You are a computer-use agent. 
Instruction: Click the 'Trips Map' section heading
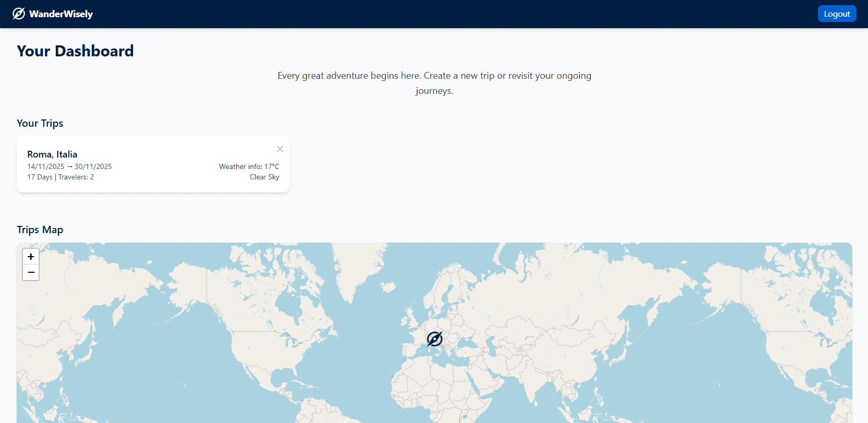coord(40,229)
